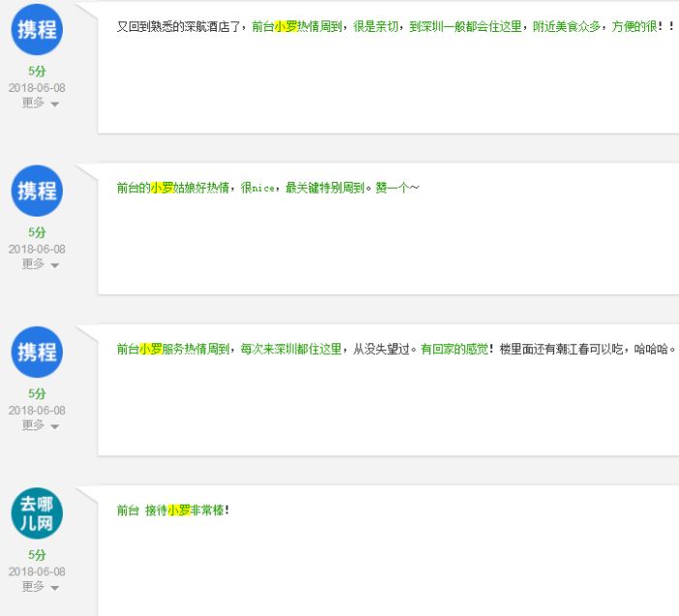Select the 2018-06-08 date under the 去哪儿网 review

(37, 572)
